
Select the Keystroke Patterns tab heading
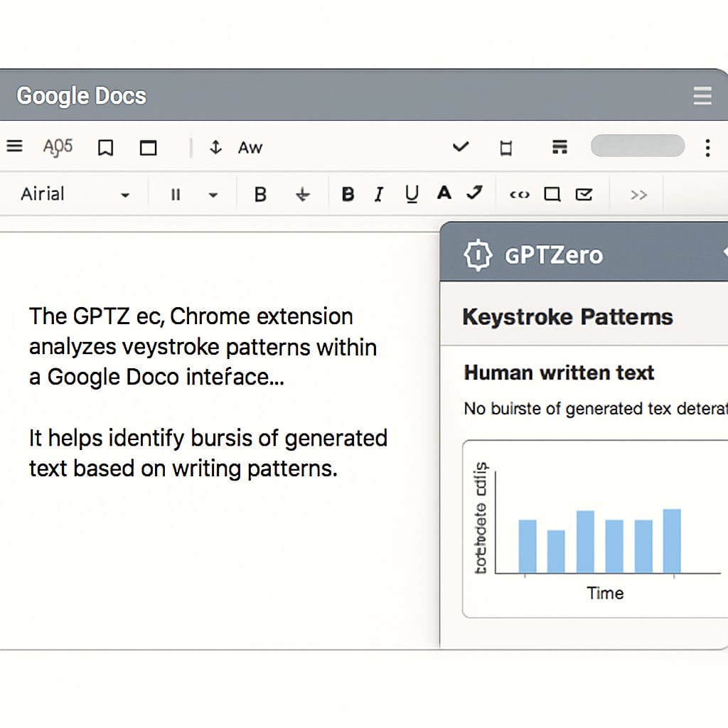[x=567, y=317]
